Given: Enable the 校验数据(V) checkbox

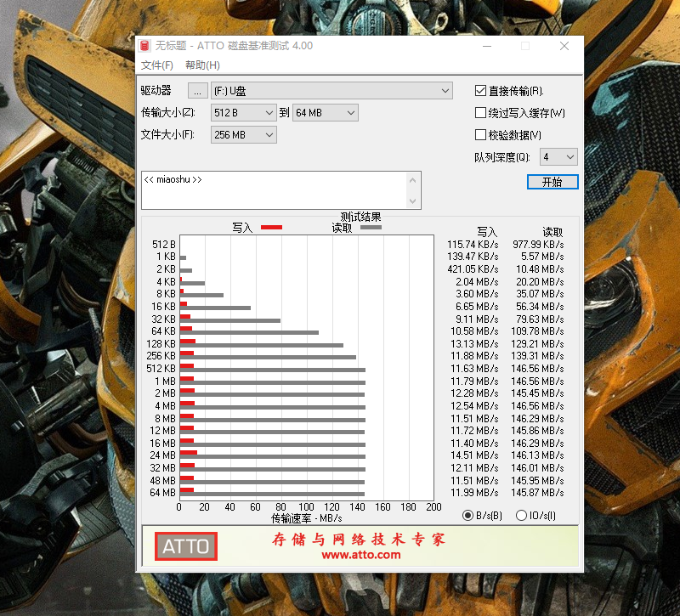Looking at the screenshot, I should (x=481, y=134).
